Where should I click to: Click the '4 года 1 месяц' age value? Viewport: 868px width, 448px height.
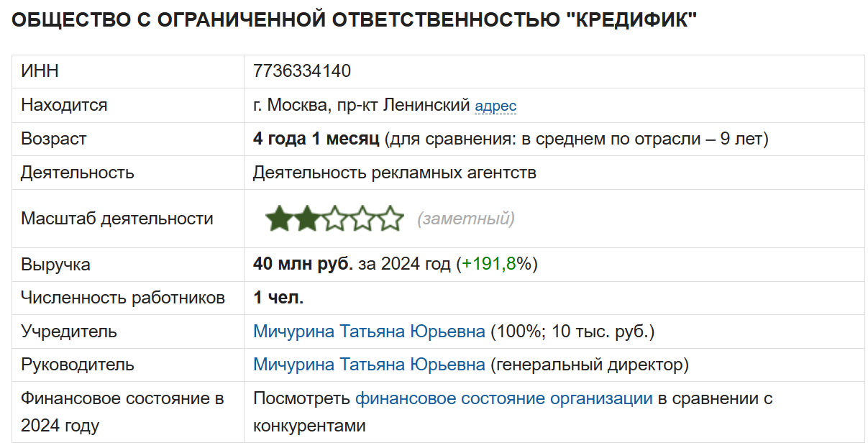click(316, 139)
